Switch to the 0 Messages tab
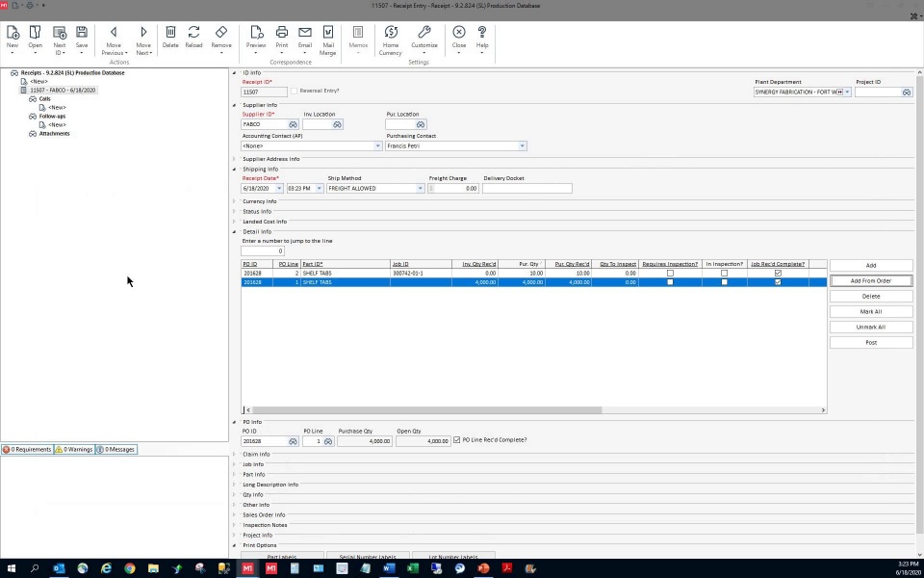The width and height of the screenshot is (924, 578). click(x=115, y=449)
